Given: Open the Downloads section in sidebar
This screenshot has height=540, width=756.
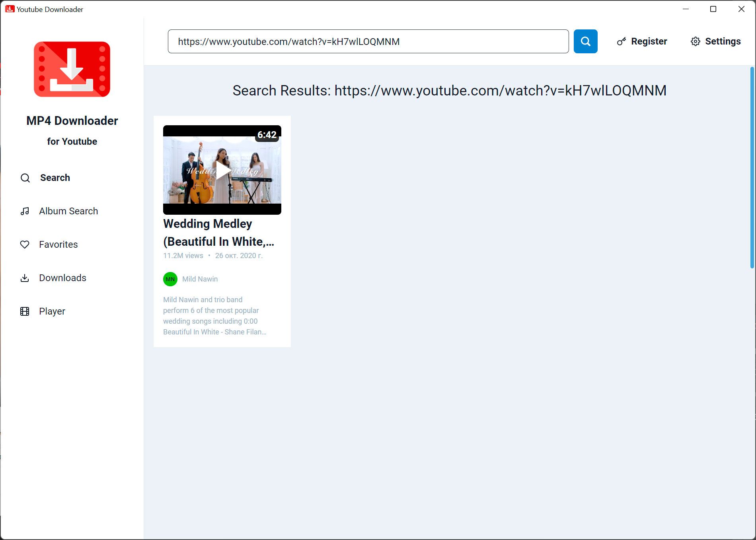Looking at the screenshot, I should click(x=62, y=278).
